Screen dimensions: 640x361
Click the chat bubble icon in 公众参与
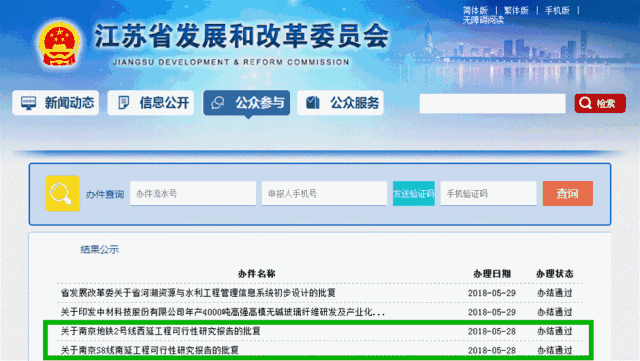click(x=218, y=103)
